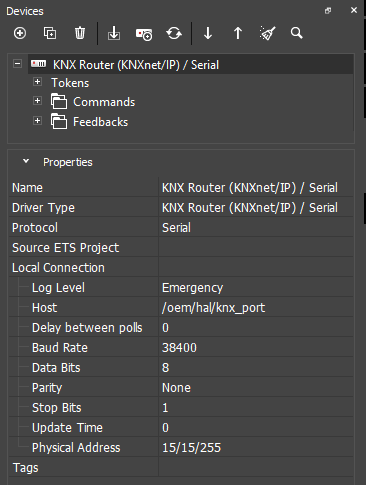Select the Commands tree item
The width and height of the screenshot is (366, 485).
click(104, 102)
